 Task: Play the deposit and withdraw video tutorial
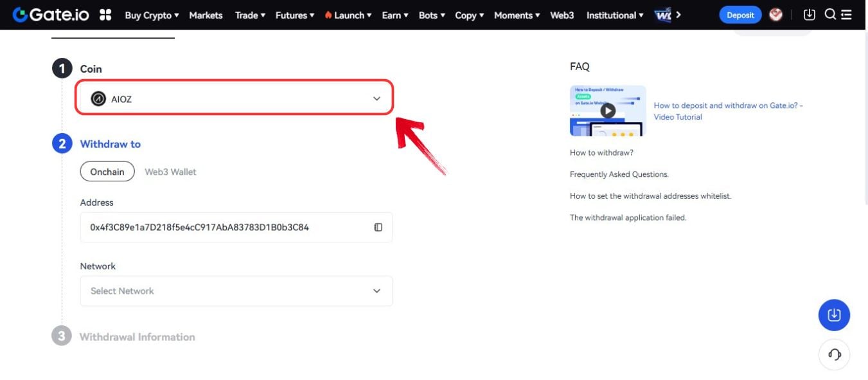click(x=608, y=111)
